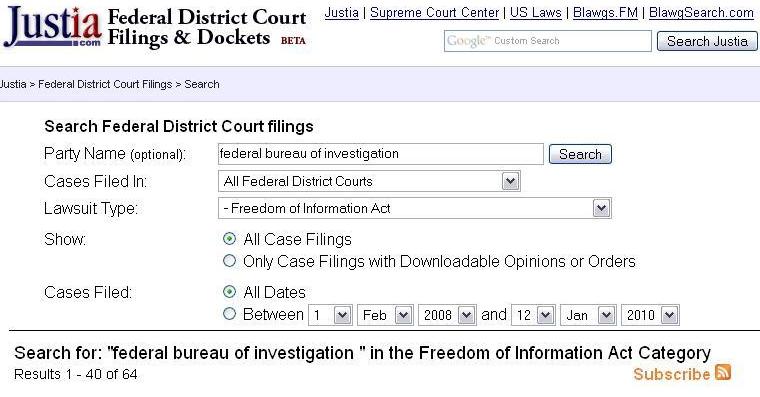Go to the US Laws link
760x397 pixels.
point(536,13)
